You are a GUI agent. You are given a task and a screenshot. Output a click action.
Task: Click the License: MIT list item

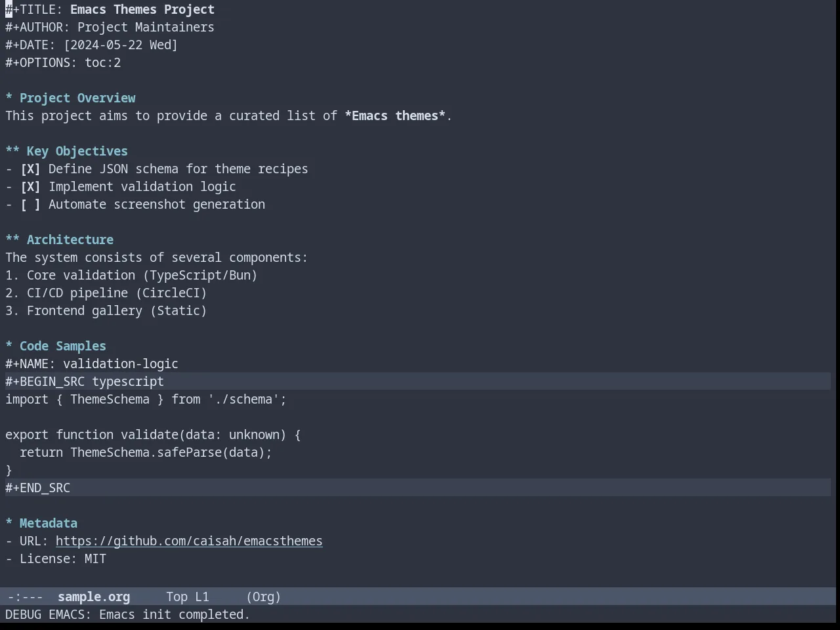(56, 559)
